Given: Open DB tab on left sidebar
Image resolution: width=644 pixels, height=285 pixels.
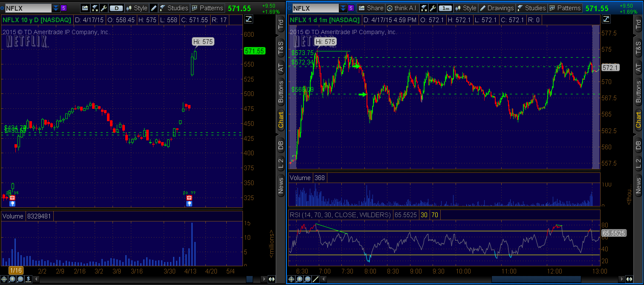Looking at the screenshot, I should [280, 145].
